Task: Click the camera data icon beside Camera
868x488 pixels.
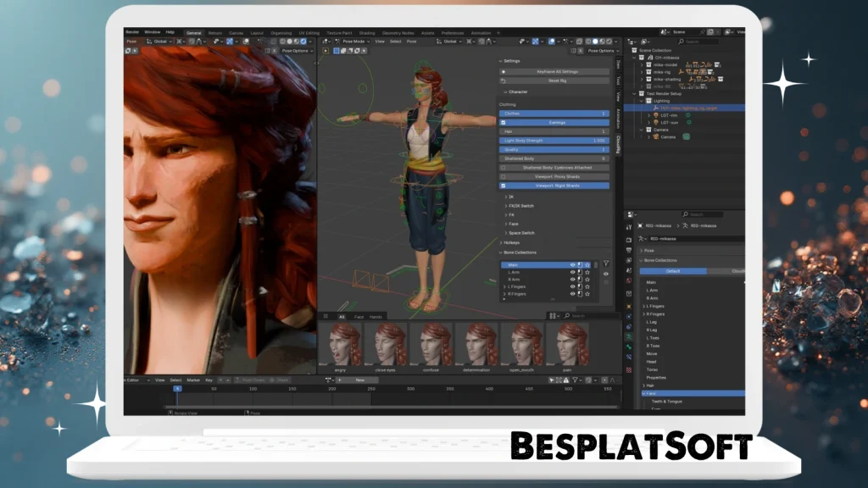Action: pos(687,136)
